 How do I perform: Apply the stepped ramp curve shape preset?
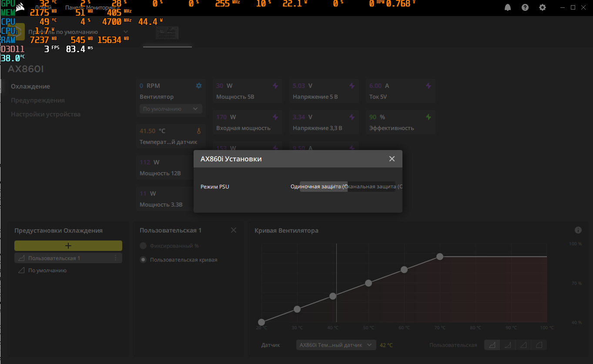coord(492,345)
